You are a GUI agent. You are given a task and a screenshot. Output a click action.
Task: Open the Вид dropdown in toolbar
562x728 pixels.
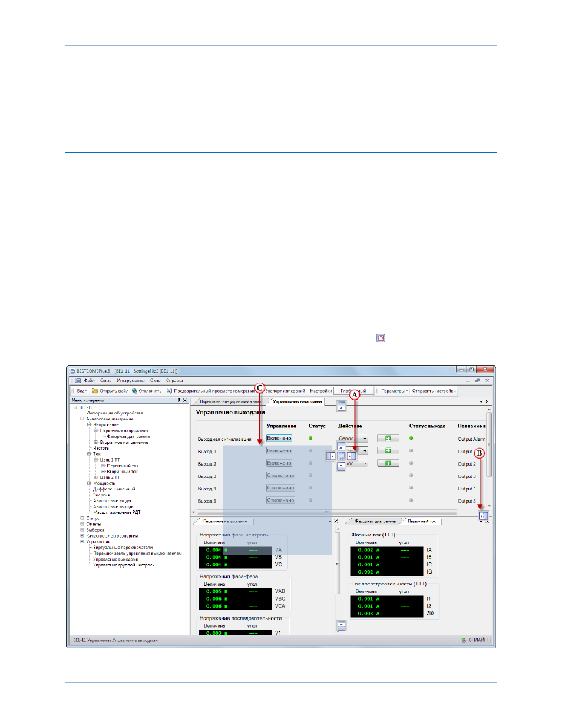coord(81,391)
